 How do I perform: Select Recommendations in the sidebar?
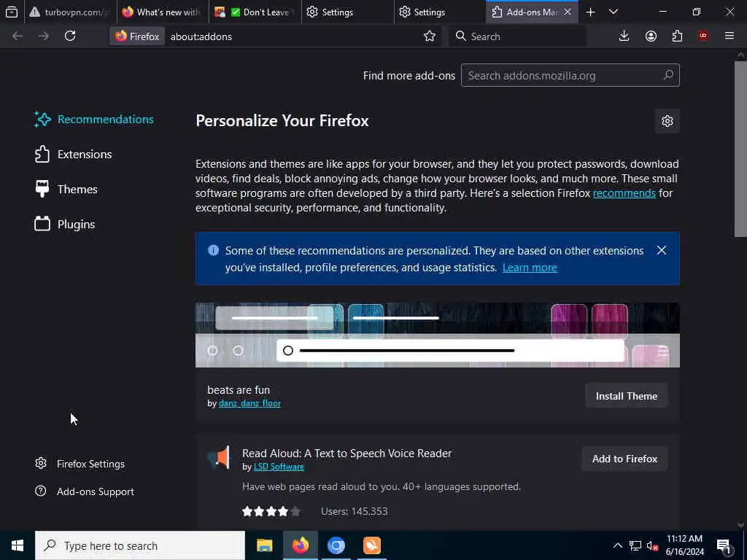[94, 120]
